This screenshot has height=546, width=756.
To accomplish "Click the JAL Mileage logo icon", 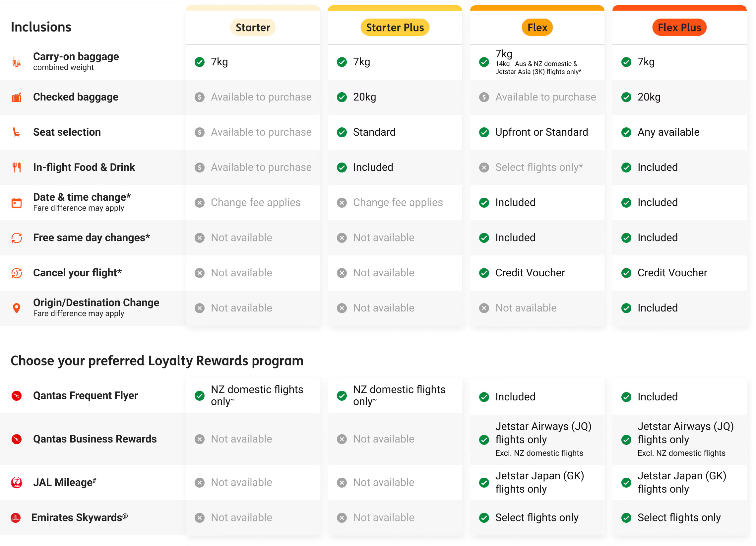I will pyautogui.click(x=16, y=483).
